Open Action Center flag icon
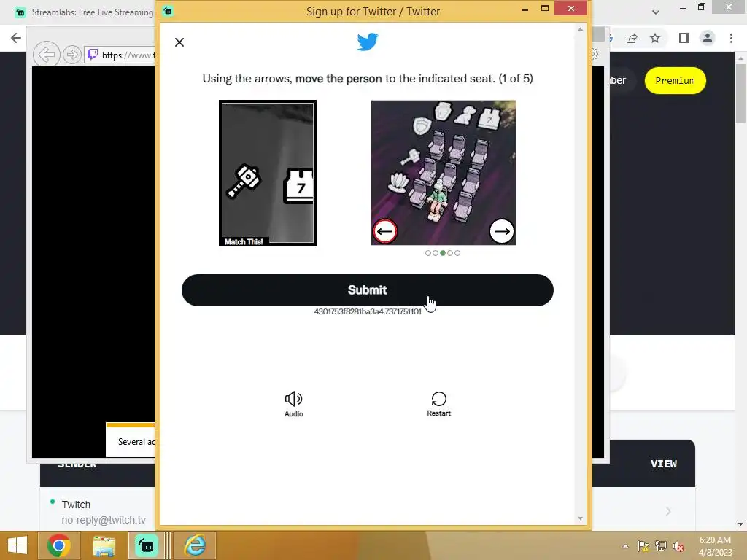This screenshot has width=747, height=560. (x=643, y=546)
